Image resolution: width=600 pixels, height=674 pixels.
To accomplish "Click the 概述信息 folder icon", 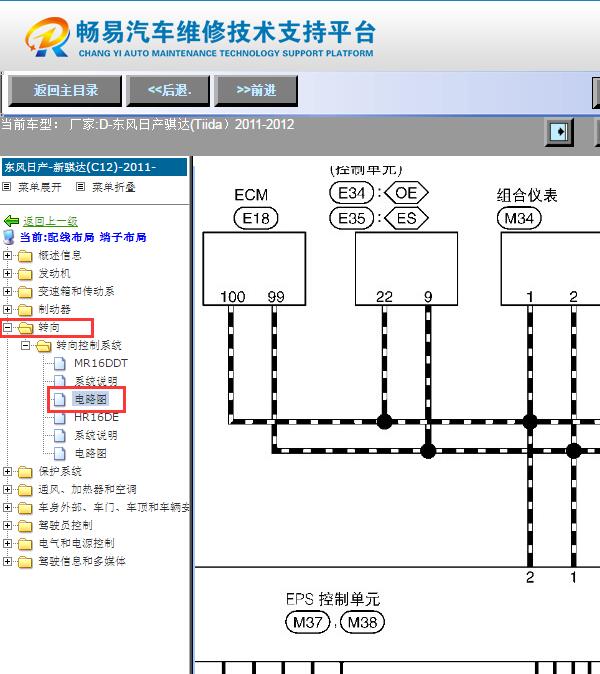I will tap(25, 256).
